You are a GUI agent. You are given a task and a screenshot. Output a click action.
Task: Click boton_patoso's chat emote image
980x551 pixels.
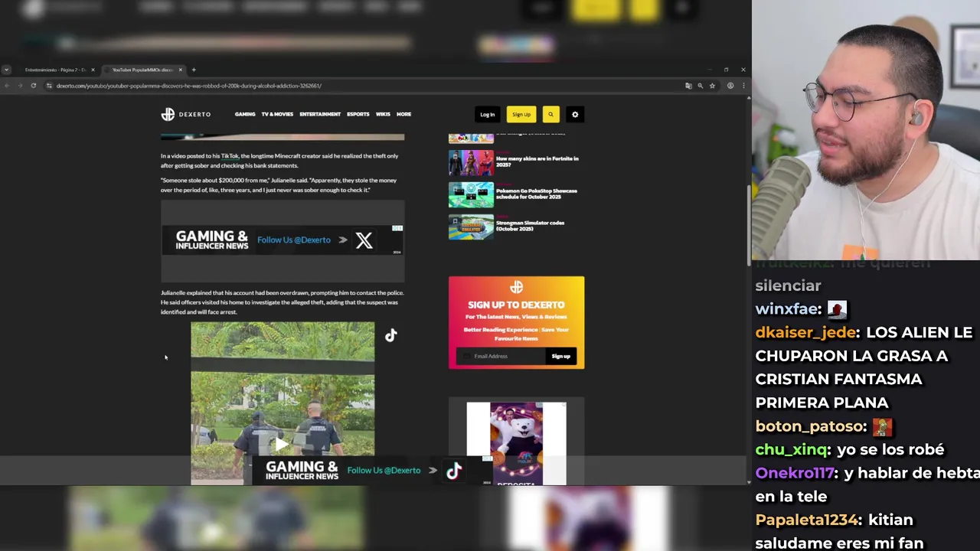(882, 426)
